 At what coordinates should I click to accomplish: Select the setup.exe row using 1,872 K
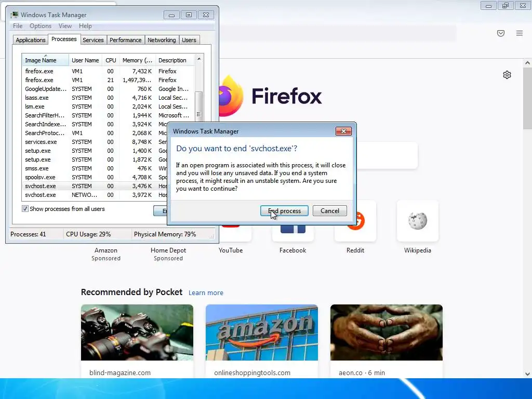(95, 159)
